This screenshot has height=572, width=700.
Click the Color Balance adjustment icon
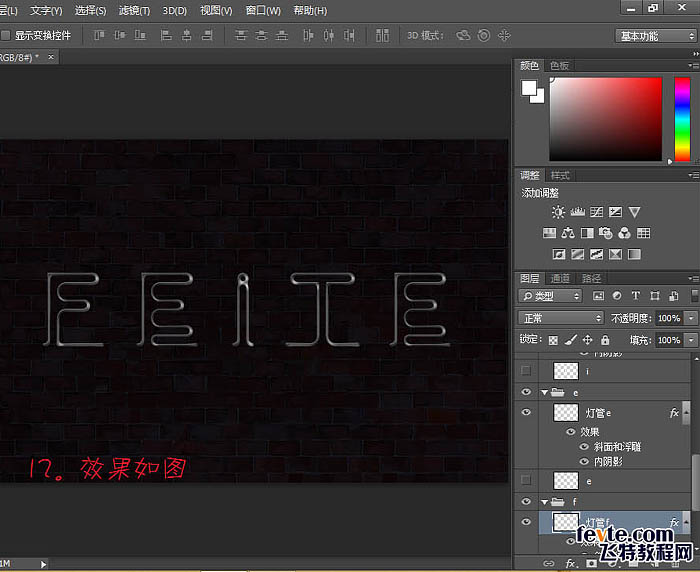[x=569, y=233]
